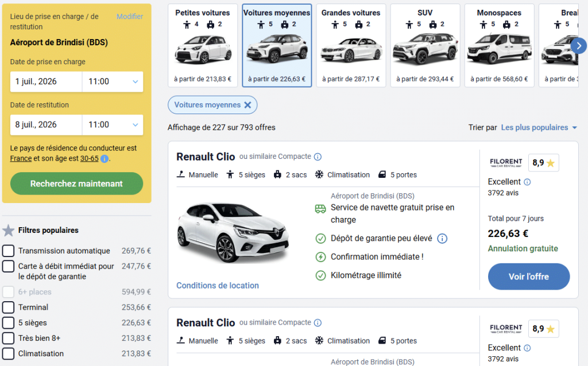Check Carte à débit immédiat filter
This screenshot has width=588, height=366.
[8, 266]
